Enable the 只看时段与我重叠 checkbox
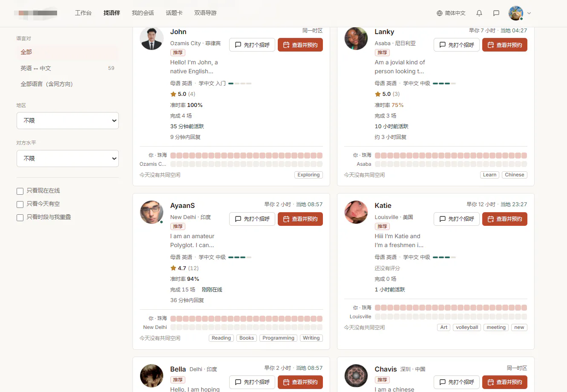This screenshot has width=567, height=392. click(20, 218)
